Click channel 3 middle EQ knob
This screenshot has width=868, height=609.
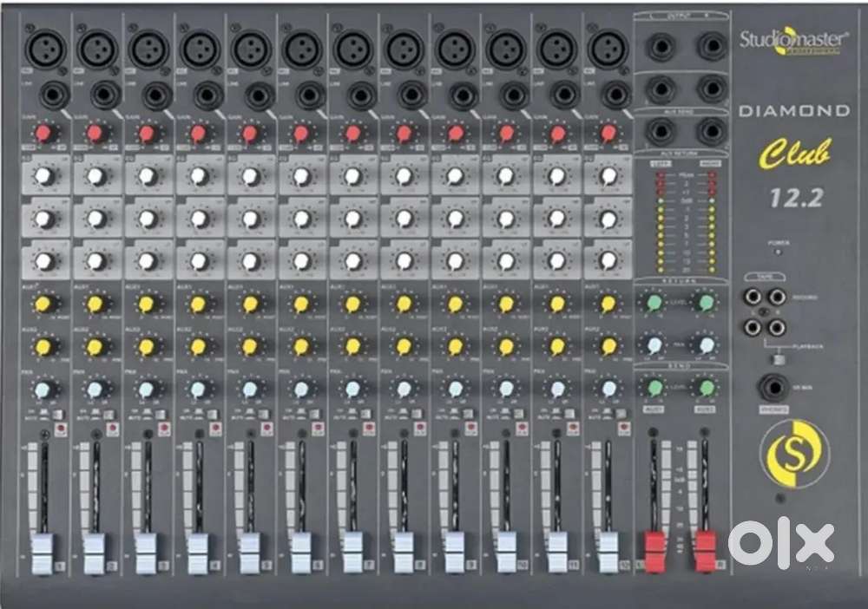(x=148, y=219)
